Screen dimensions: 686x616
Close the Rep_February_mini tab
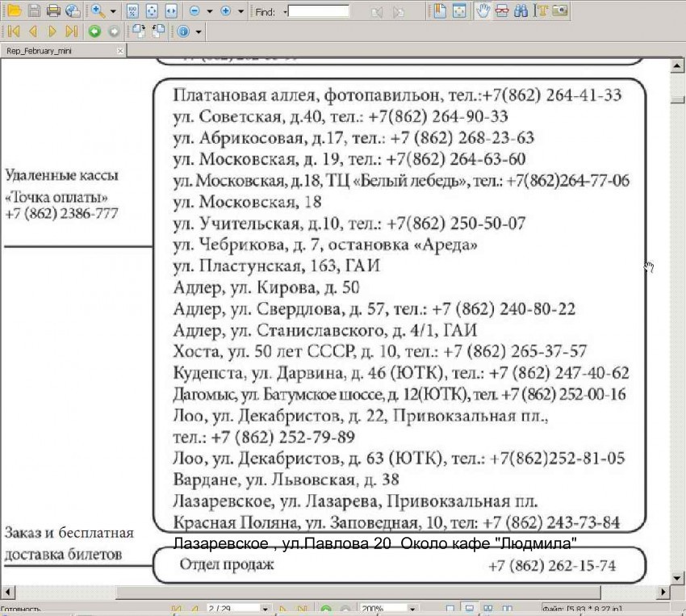120,51
